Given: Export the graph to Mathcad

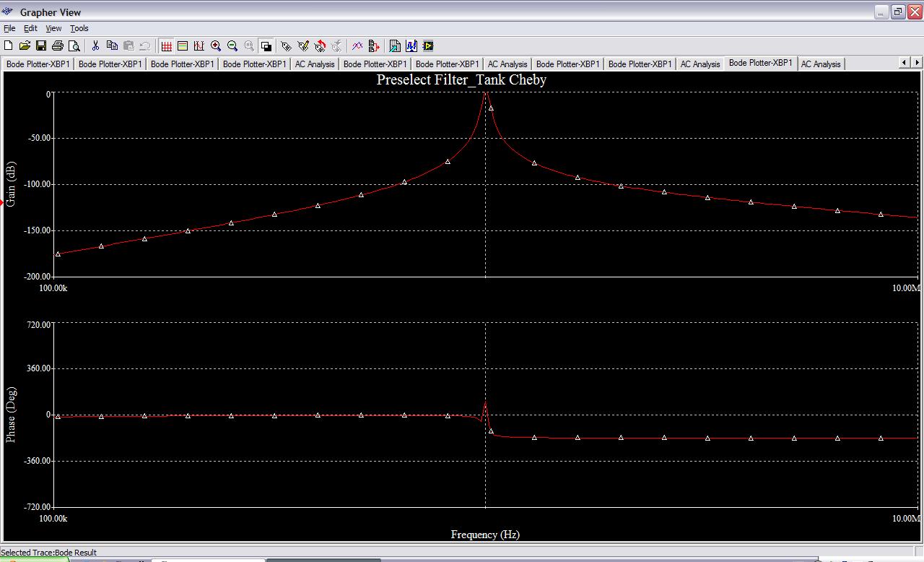Looking at the screenshot, I should 411,46.
